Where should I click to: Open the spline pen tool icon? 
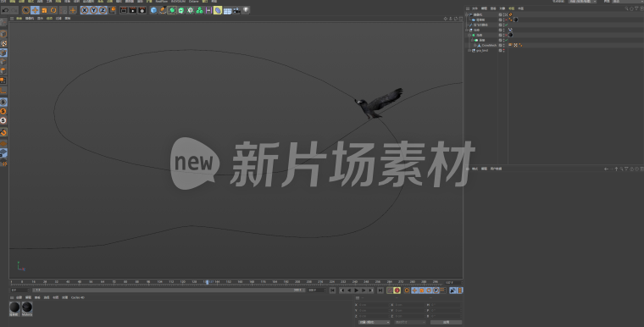[163, 10]
